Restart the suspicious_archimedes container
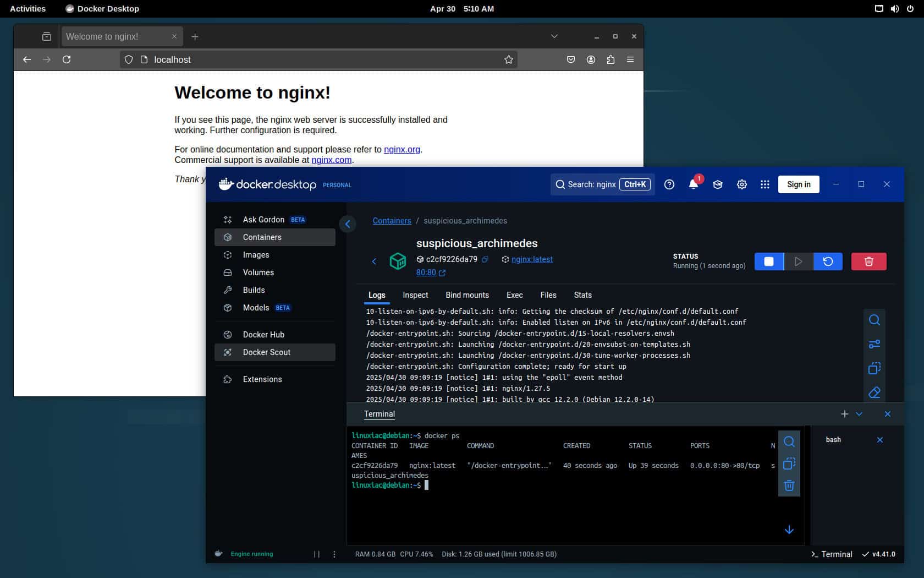 (828, 261)
